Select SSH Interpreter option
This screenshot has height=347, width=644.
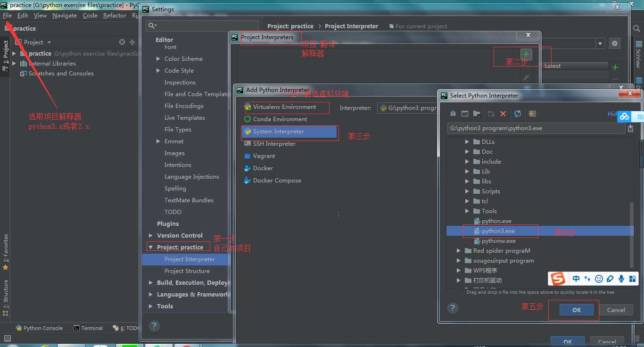pyautogui.click(x=270, y=144)
